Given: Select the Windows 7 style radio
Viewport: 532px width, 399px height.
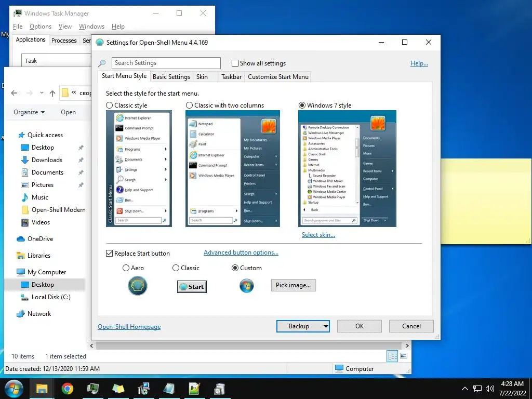Looking at the screenshot, I should [x=302, y=105].
